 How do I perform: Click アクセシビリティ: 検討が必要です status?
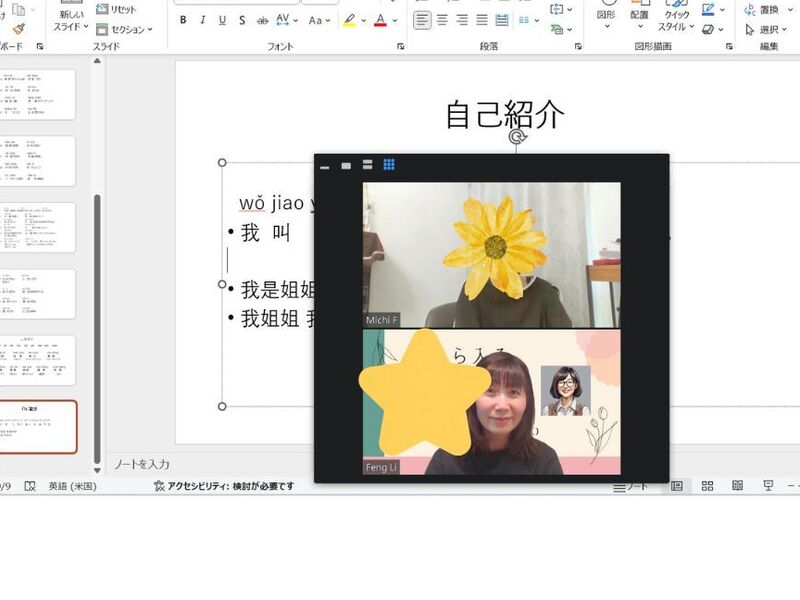(x=224, y=486)
